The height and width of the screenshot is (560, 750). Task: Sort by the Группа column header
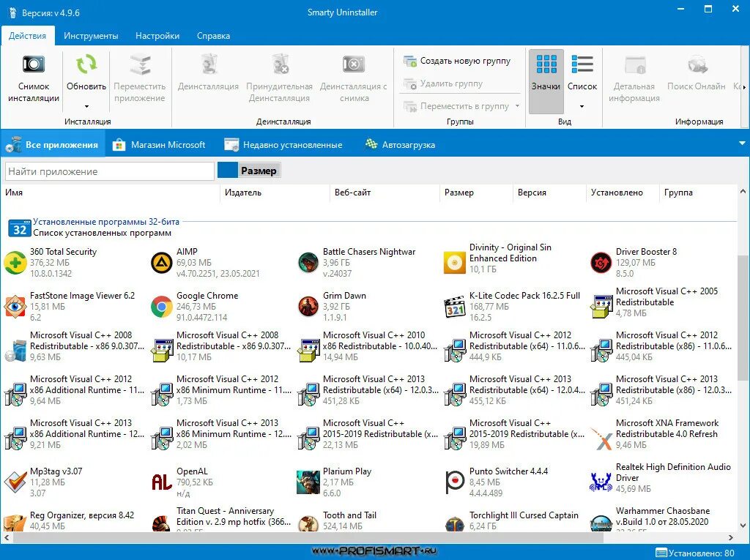tap(678, 193)
